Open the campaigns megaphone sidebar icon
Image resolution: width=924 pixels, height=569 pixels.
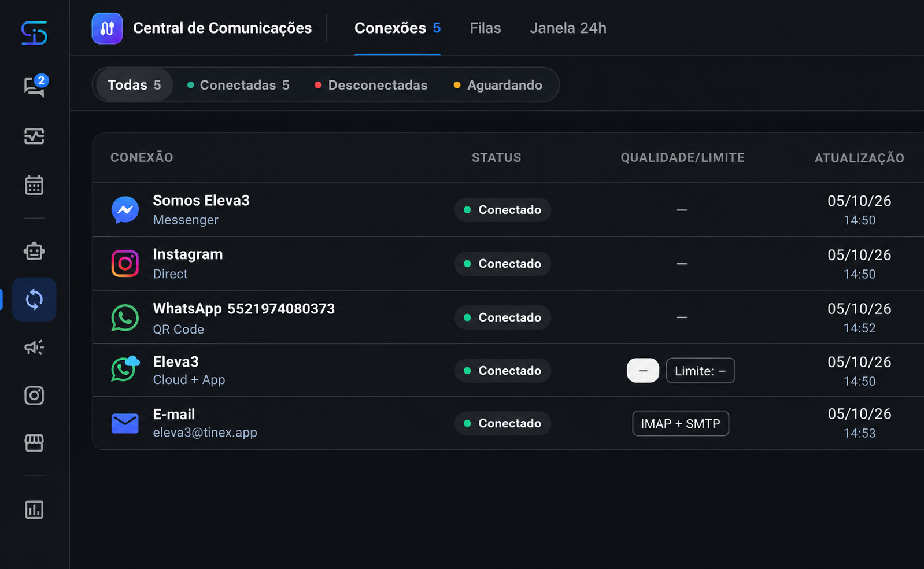[34, 347]
